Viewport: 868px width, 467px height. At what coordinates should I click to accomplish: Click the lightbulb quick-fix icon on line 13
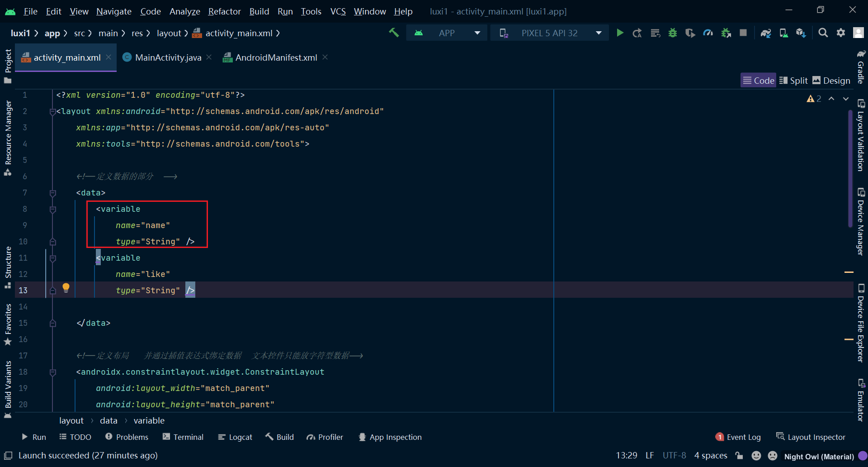(x=66, y=288)
